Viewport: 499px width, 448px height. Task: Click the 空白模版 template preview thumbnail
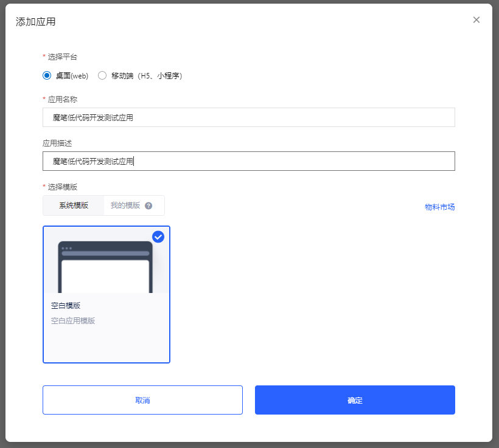point(106,260)
